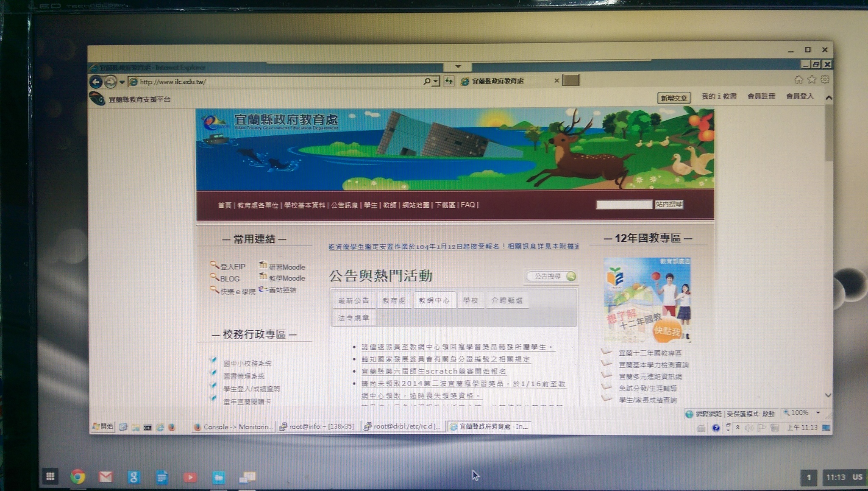The height and width of the screenshot is (491, 868).
Task: Click the 12年國教 advertisement thumbnail
Action: [647, 300]
